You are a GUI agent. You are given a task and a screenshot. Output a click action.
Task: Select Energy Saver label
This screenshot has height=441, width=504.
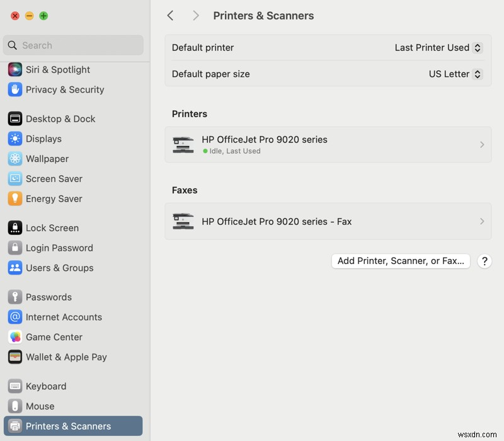pos(54,198)
